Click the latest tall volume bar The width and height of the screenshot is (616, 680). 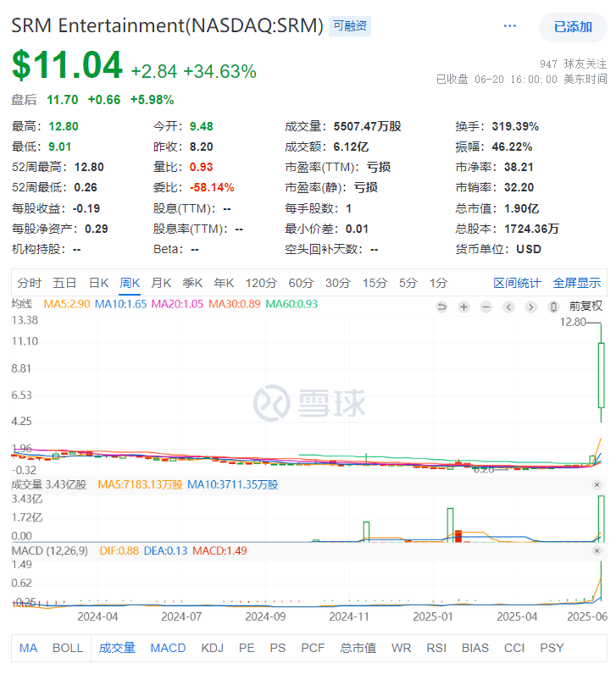tap(602, 518)
